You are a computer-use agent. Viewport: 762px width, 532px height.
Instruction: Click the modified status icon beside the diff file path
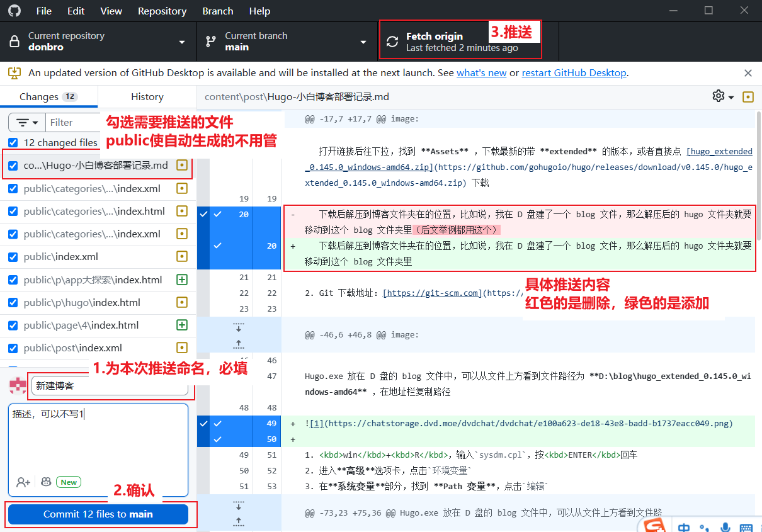tap(748, 96)
